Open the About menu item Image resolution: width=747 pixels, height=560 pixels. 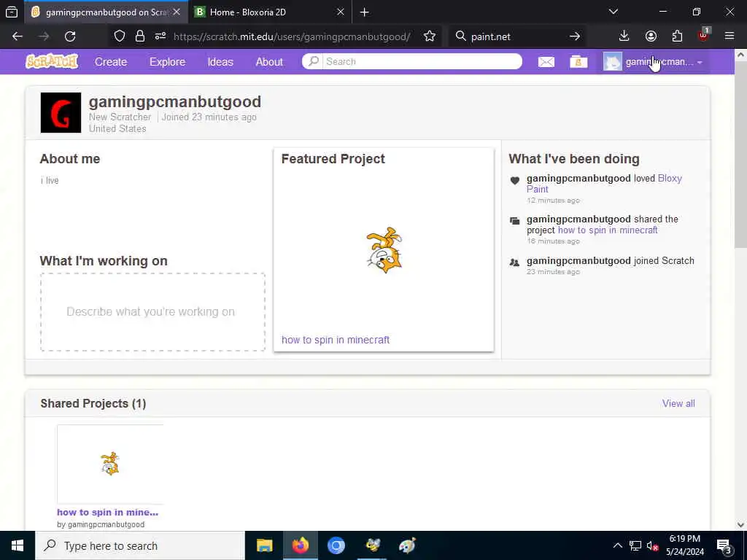click(269, 62)
